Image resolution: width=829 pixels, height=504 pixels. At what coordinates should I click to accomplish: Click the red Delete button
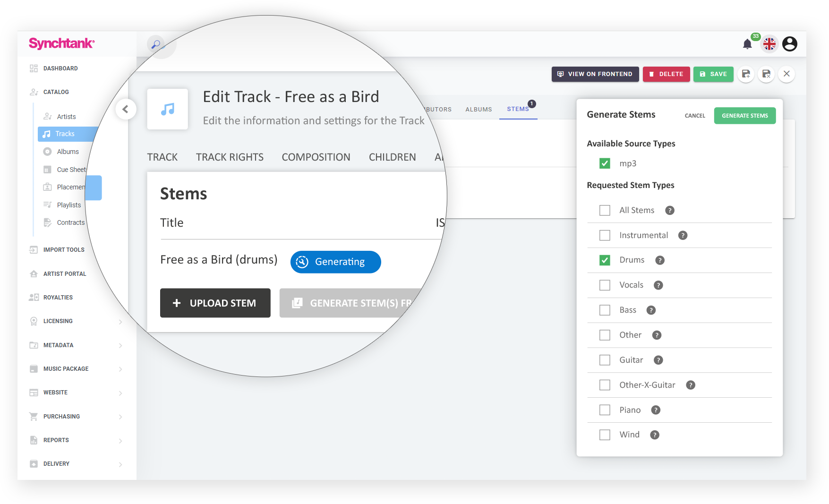tap(666, 74)
